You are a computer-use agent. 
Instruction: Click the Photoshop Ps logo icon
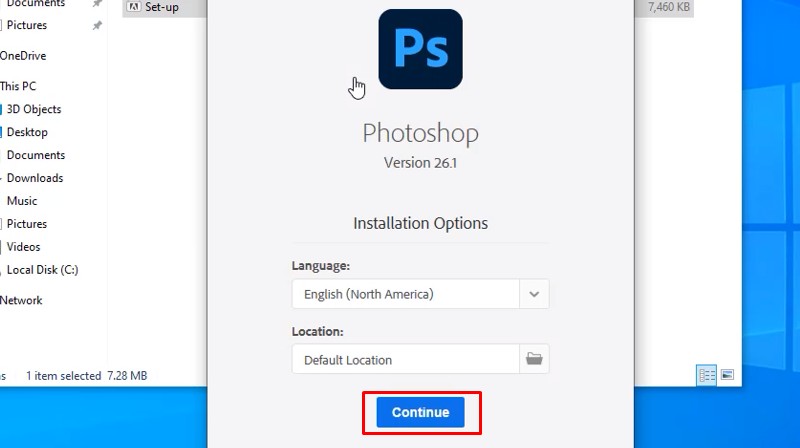[x=420, y=49]
